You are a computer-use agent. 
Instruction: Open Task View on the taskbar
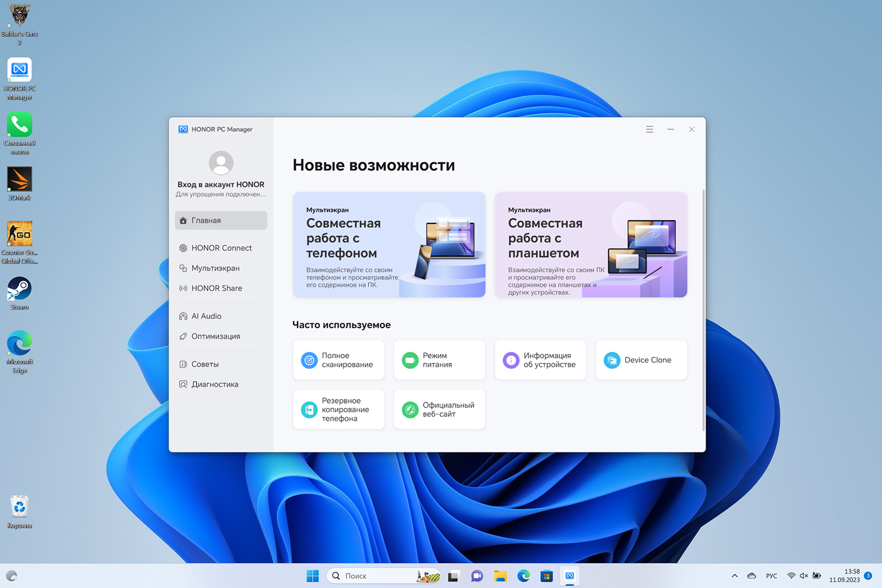click(x=453, y=576)
